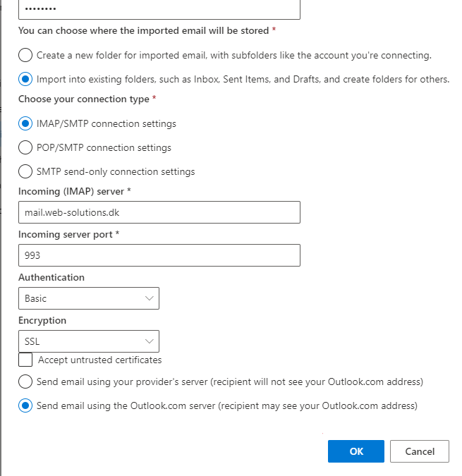The image size is (462, 476).
Task: Click the chevron arrow in Authentication box
Action: pyautogui.click(x=149, y=298)
